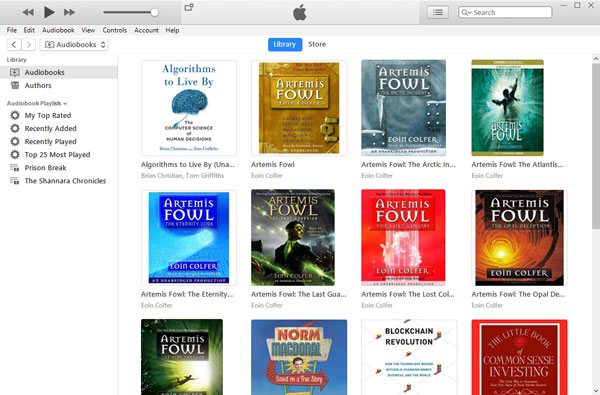Open the Account menu

click(x=146, y=30)
